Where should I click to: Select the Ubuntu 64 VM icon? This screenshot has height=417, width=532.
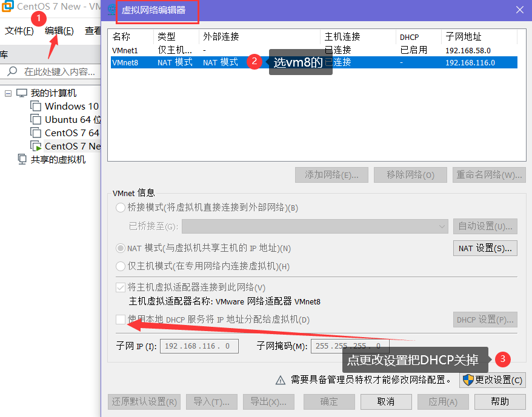36,119
